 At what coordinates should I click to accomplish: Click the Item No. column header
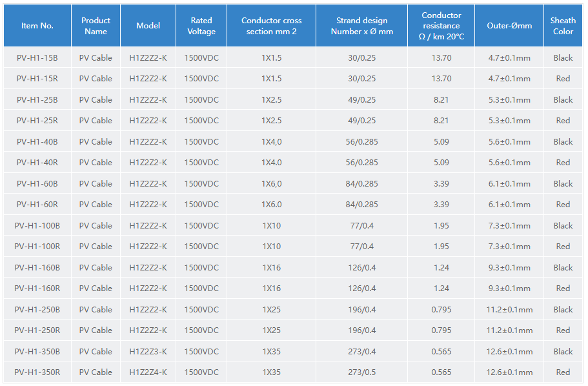click(37, 26)
